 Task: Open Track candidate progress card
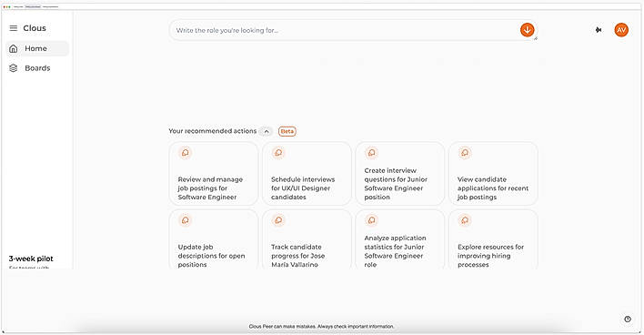pyautogui.click(x=307, y=239)
